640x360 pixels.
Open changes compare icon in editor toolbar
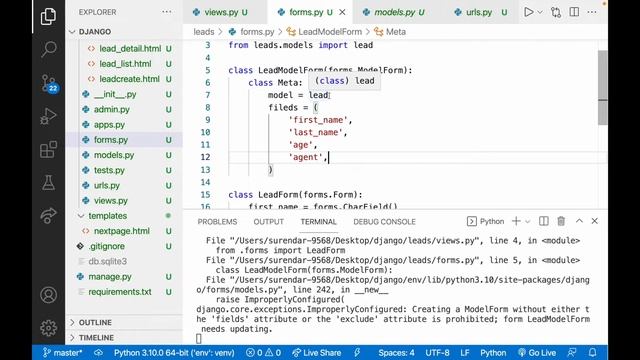point(556,12)
